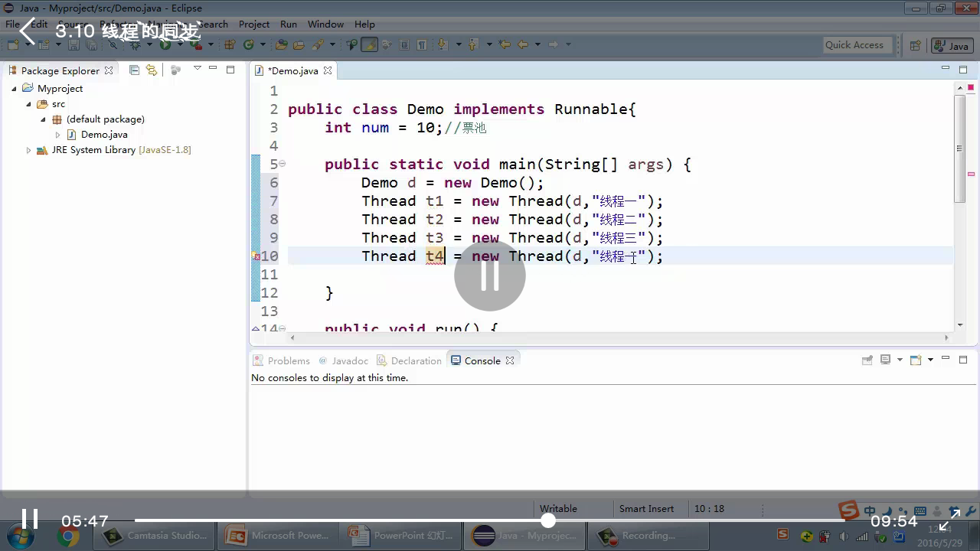980x551 pixels.
Task: Click the Save All toolbar icon
Action: pyautogui.click(x=91, y=45)
